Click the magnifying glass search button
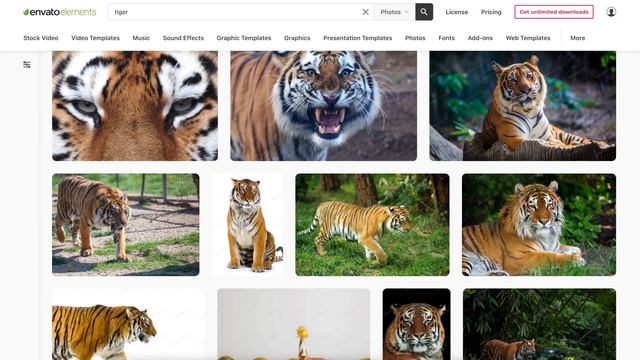 [x=424, y=12]
